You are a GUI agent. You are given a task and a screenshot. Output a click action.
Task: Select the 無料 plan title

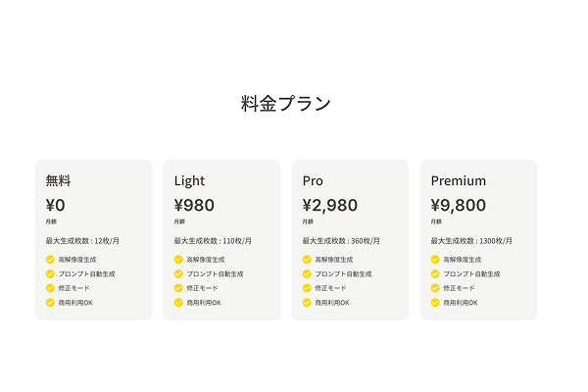[58, 180]
